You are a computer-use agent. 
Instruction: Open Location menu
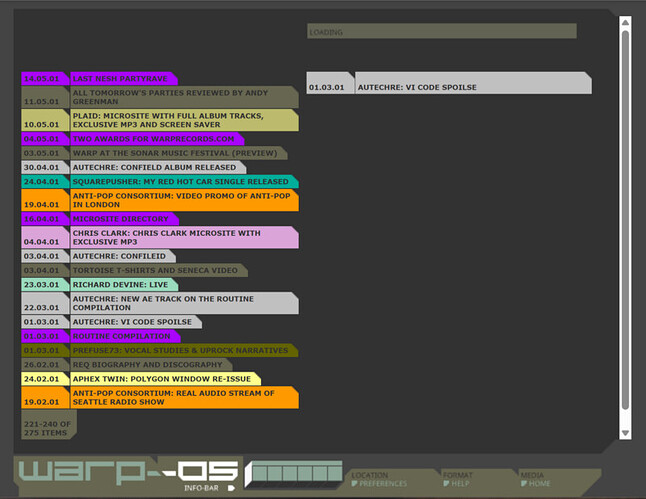click(370, 475)
